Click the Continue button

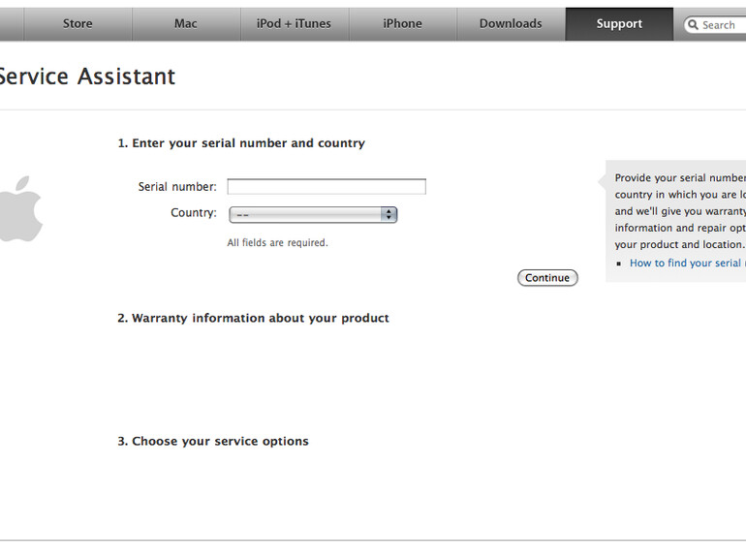[547, 278]
